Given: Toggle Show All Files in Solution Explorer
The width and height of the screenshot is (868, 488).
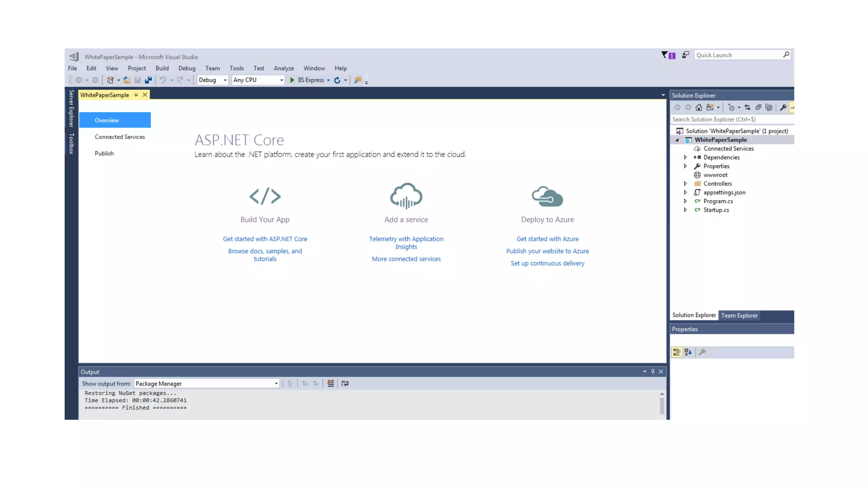Looking at the screenshot, I should (x=769, y=108).
